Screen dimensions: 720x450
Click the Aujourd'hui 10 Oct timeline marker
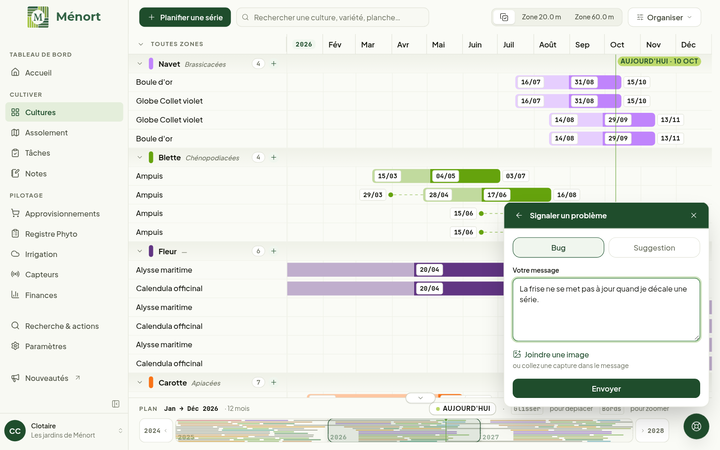[659, 61]
